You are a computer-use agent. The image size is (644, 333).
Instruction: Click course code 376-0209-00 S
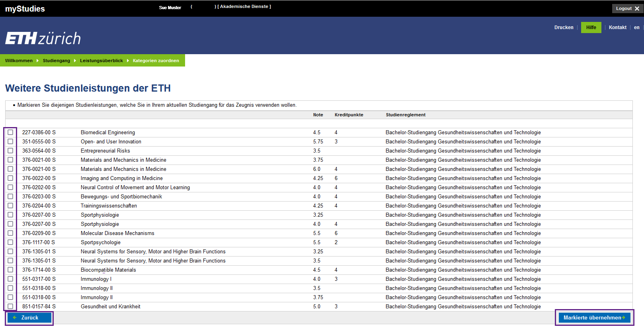39,233
